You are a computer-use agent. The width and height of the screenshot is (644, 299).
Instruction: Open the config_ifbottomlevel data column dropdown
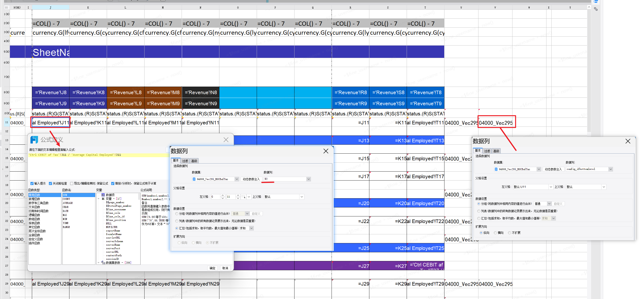coord(610,169)
